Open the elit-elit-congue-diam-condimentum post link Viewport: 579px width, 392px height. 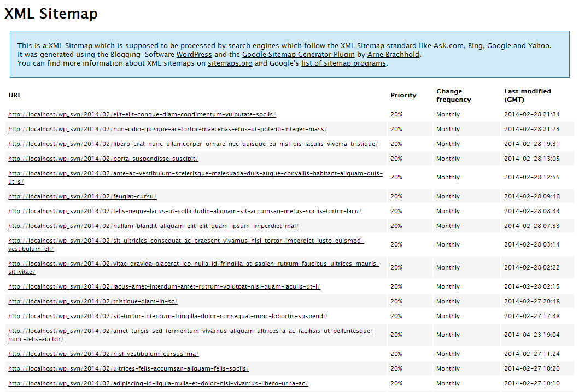pos(141,114)
